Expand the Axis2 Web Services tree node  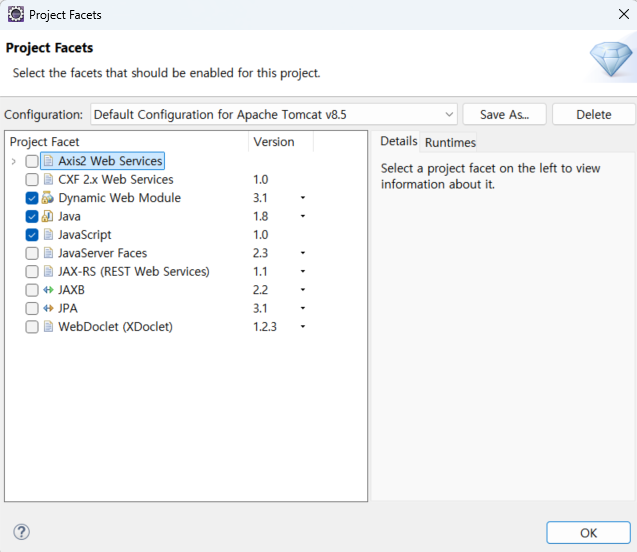(x=14, y=162)
